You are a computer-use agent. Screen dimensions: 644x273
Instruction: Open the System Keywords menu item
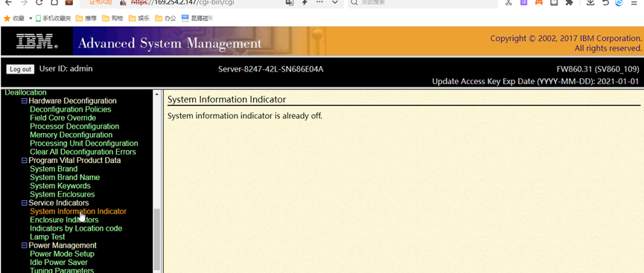tap(60, 186)
